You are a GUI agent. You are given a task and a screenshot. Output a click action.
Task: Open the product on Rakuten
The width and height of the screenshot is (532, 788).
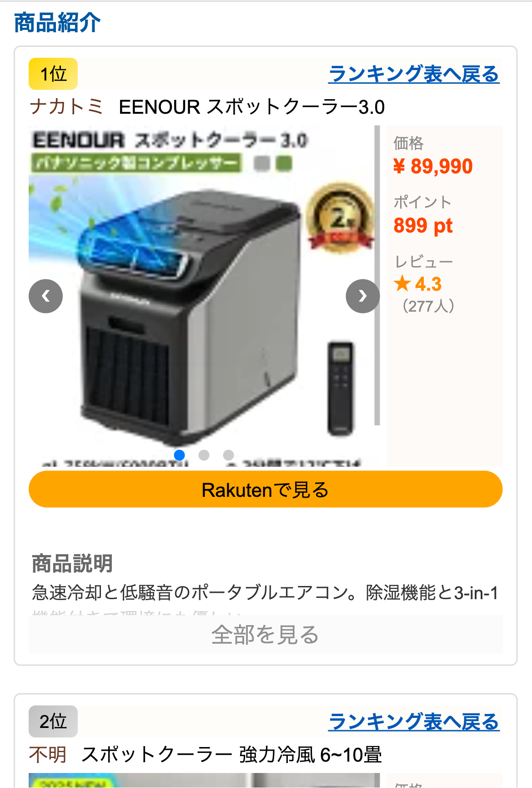[x=266, y=490]
